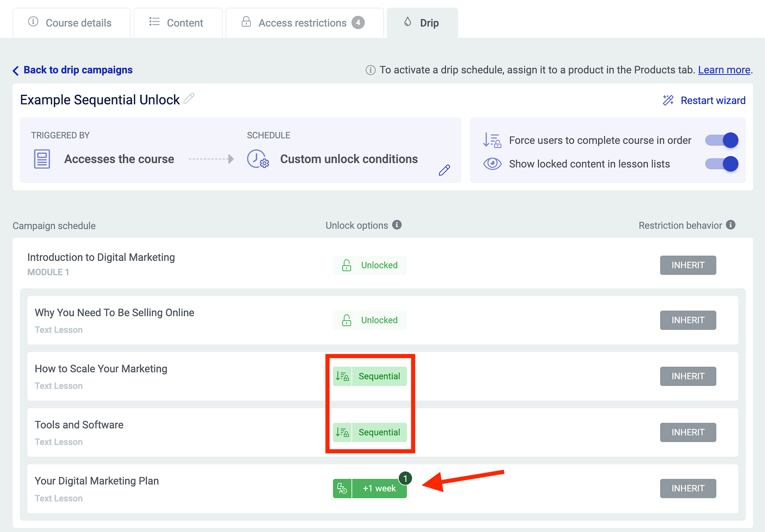Click the pencil icon beside campaign title

click(x=189, y=98)
